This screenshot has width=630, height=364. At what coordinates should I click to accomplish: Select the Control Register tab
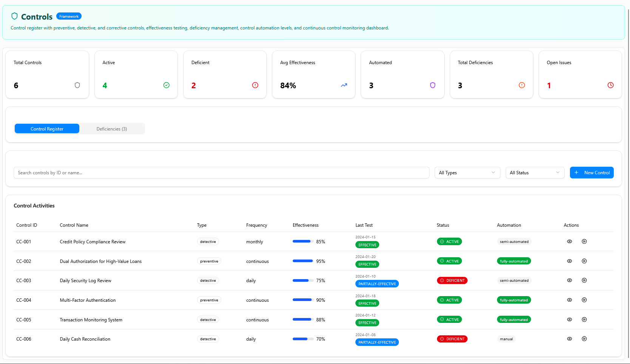point(47,129)
